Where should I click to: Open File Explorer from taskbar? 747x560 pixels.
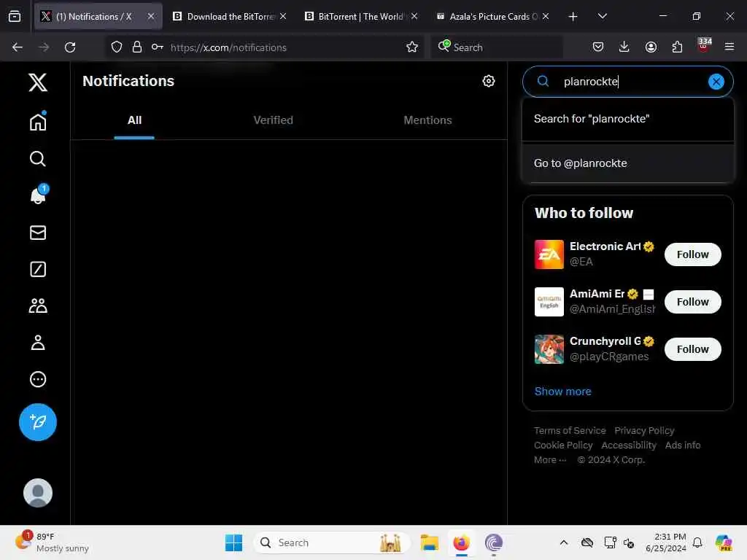click(x=429, y=542)
